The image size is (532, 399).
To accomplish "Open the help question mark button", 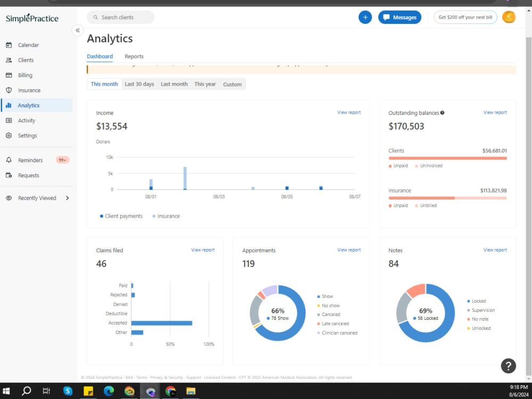I will [x=508, y=366].
